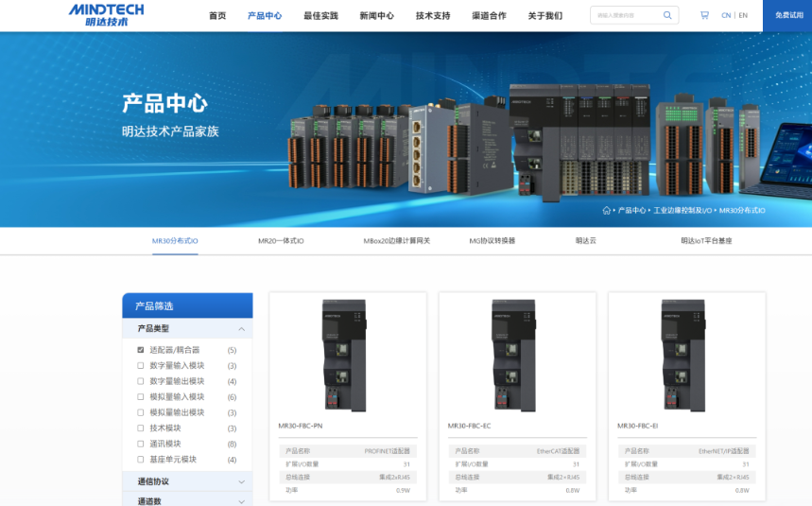Click 产品中心 breadcrumb link

tap(631, 210)
